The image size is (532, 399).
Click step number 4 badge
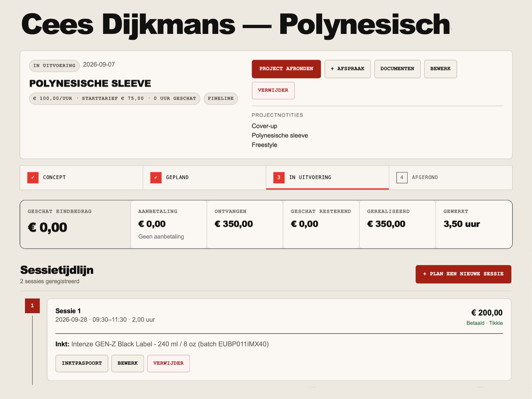402,178
